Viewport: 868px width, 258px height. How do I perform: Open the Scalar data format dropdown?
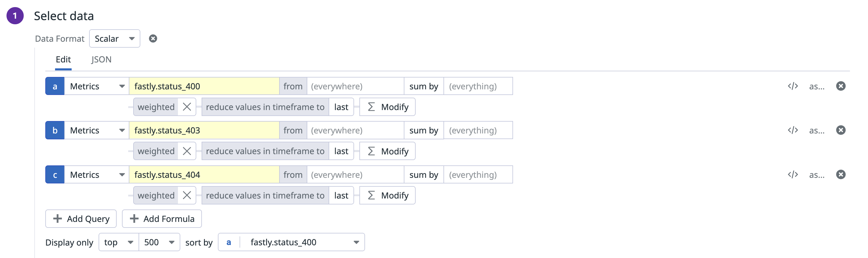tap(115, 39)
